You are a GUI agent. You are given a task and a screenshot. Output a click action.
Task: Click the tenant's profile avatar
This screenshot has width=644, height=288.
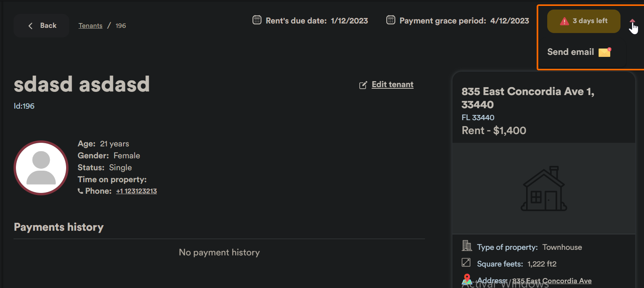pyautogui.click(x=41, y=168)
